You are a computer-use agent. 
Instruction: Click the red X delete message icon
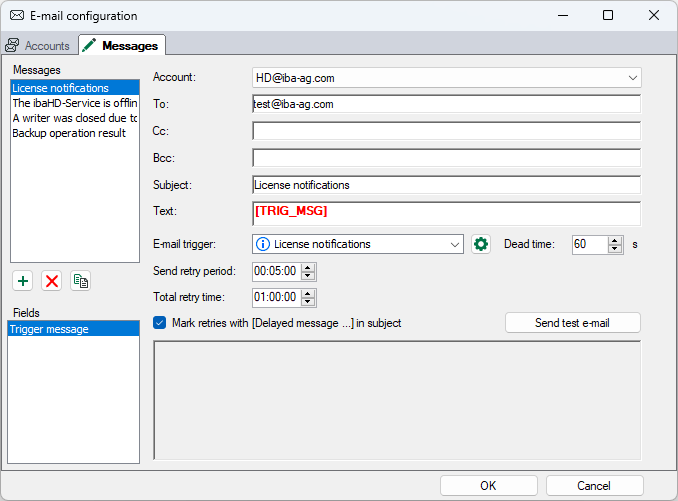pos(52,281)
